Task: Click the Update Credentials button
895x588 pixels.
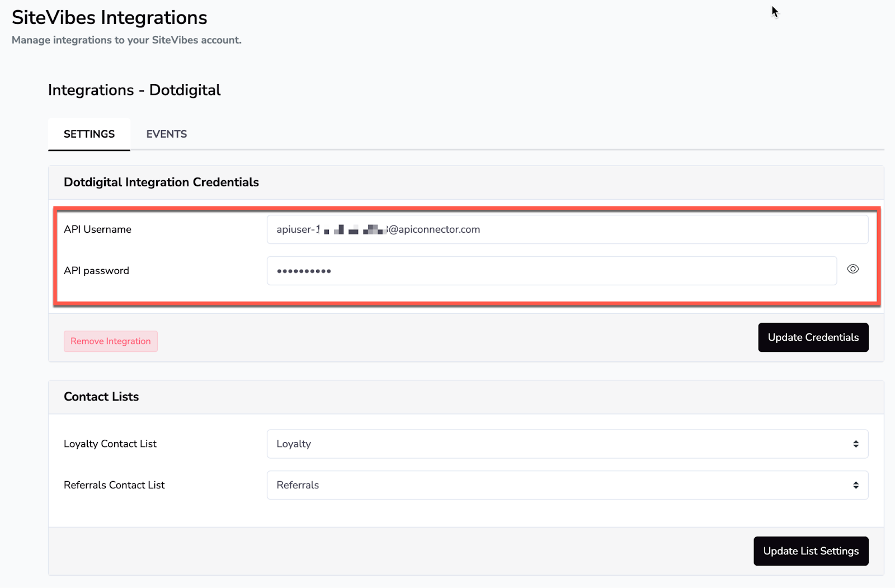Action: 813,337
